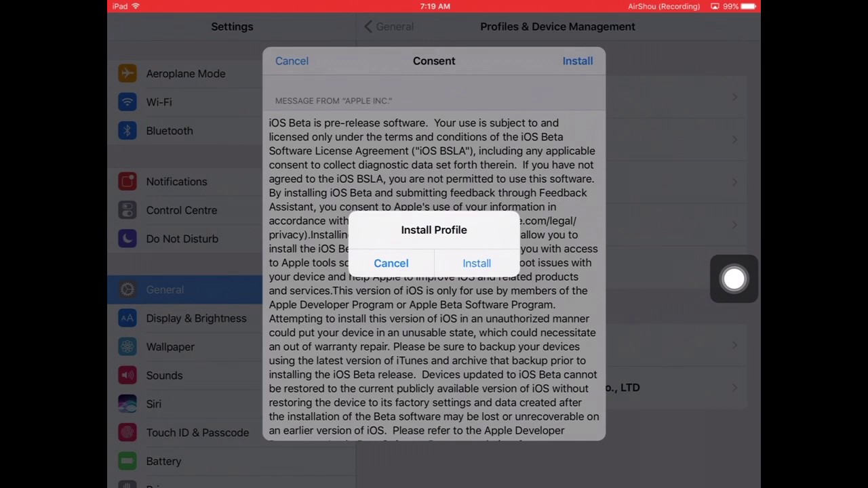This screenshot has width=868, height=488.
Task: Tap the Aeroplane Mode icon
Action: pos(127,73)
